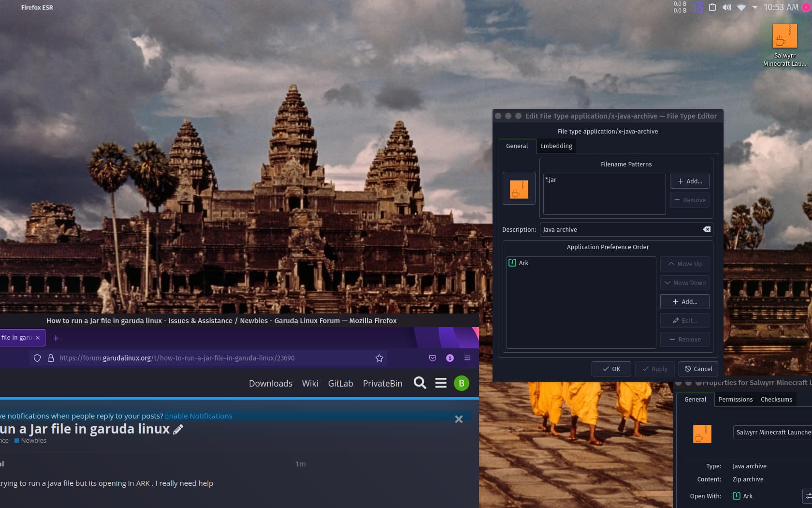Click the 10:53 AM clock
The width and height of the screenshot is (812, 508).
[x=781, y=7]
